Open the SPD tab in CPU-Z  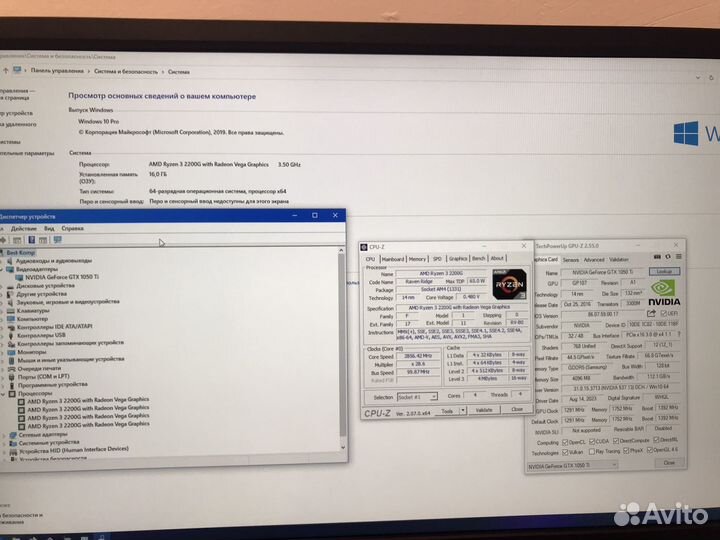pos(437,259)
